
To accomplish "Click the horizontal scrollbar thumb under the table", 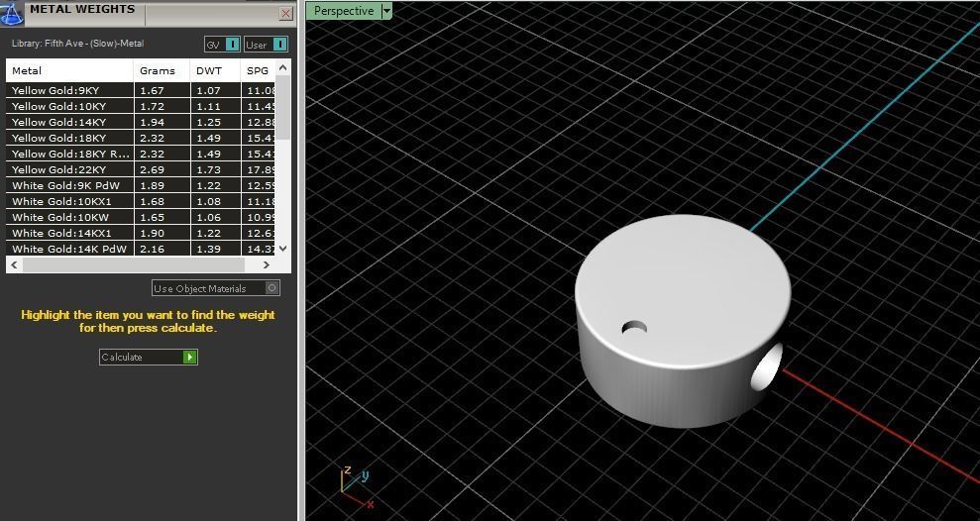I will 133,264.
